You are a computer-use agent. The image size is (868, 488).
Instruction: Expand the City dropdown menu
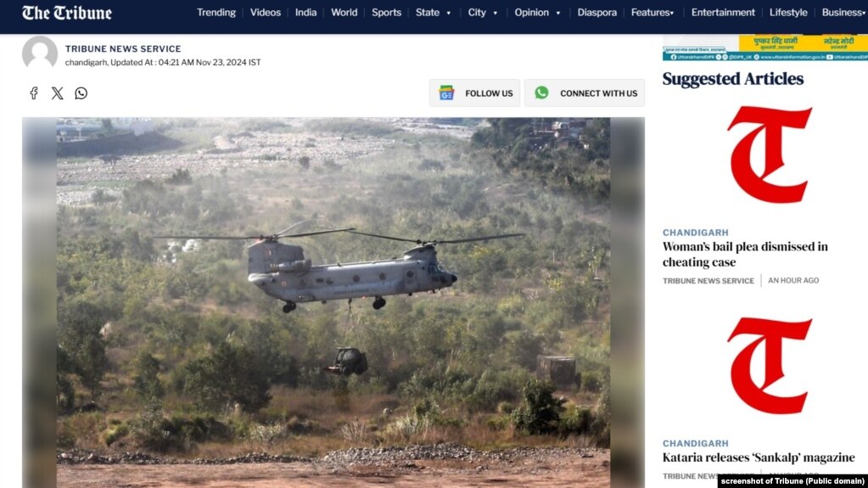coord(482,12)
